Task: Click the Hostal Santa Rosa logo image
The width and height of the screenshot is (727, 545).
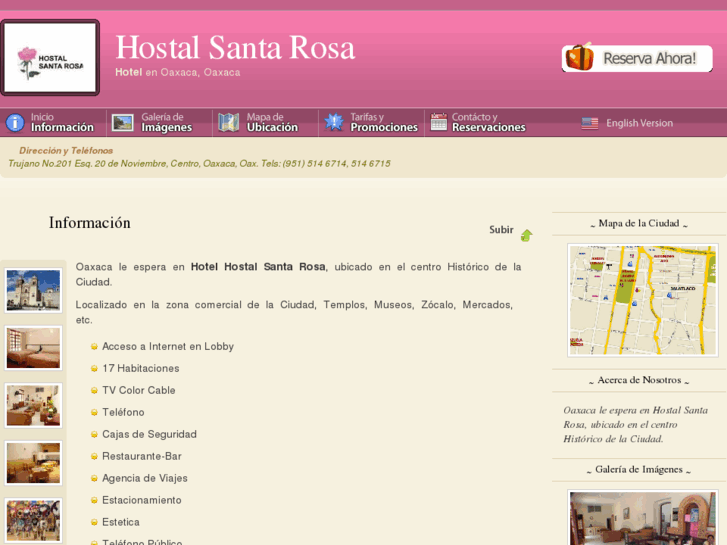Action: pos(50,58)
